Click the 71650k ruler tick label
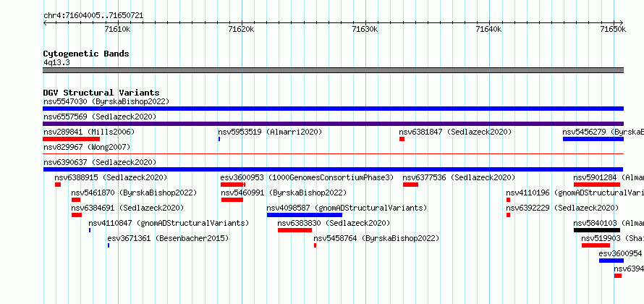This screenshot has height=304, width=644. [x=613, y=29]
